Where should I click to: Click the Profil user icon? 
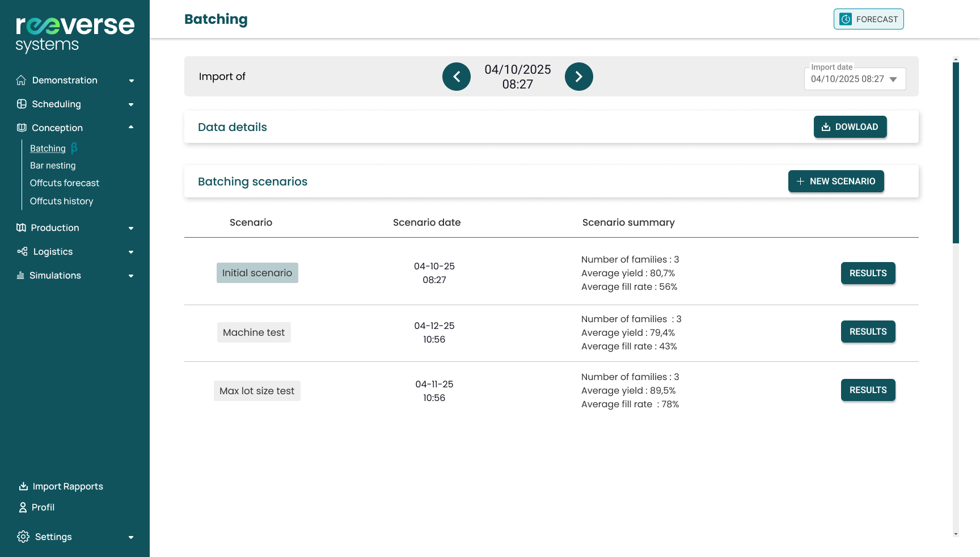tap(23, 507)
